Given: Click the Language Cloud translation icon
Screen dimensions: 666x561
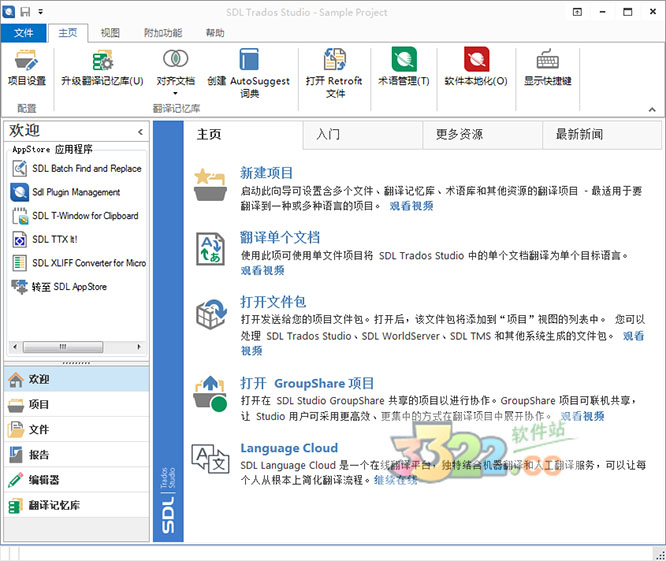Looking at the screenshot, I should 210,458.
